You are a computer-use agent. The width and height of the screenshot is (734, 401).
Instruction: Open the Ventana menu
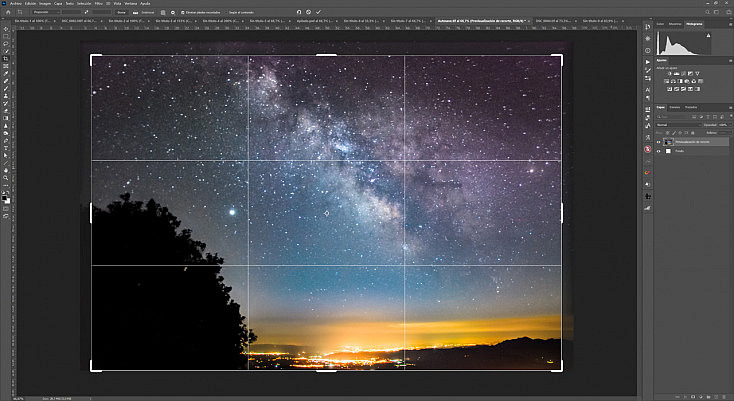(x=131, y=3)
